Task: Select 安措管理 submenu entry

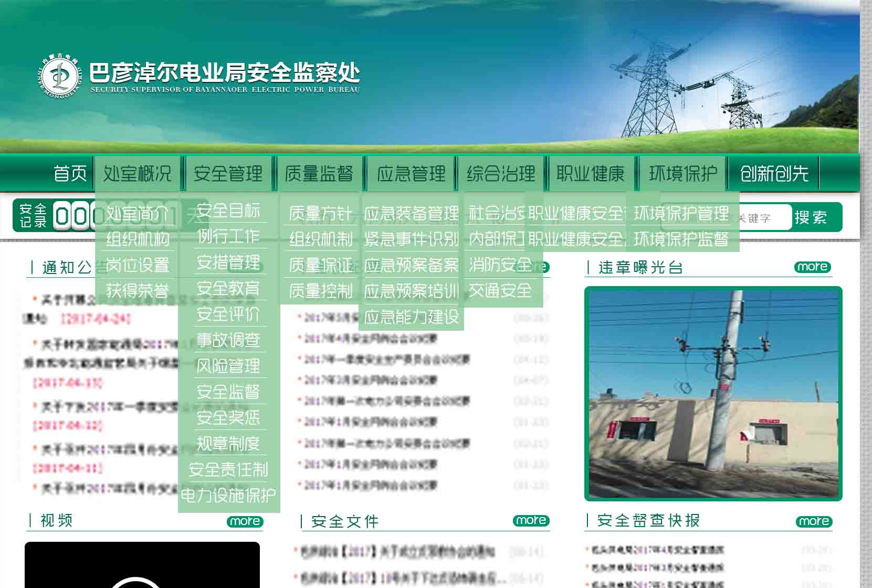Action: 228,262
